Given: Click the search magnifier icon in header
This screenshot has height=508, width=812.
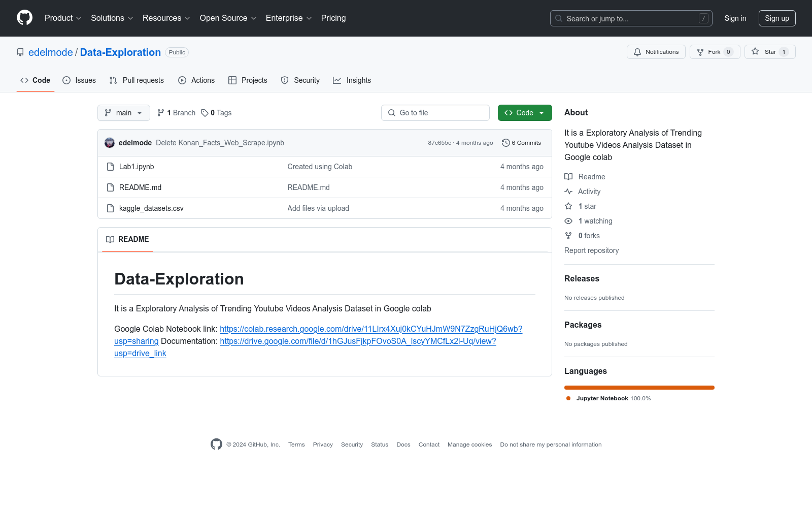Looking at the screenshot, I should (x=559, y=18).
